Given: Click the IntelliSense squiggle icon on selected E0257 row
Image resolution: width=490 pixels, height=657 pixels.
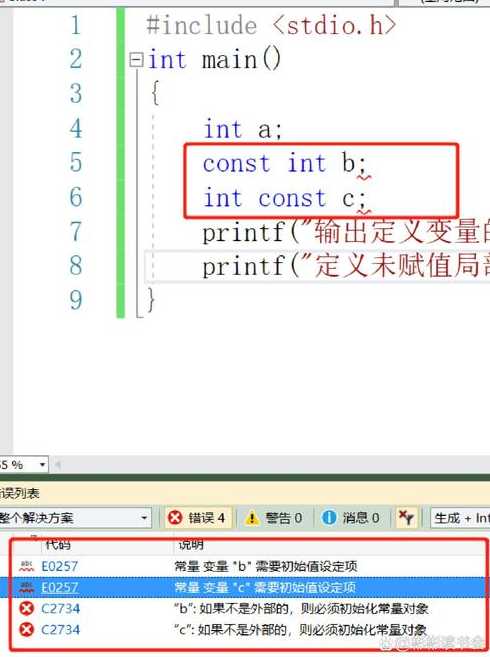Looking at the screenshot, I should click(26, 587).
